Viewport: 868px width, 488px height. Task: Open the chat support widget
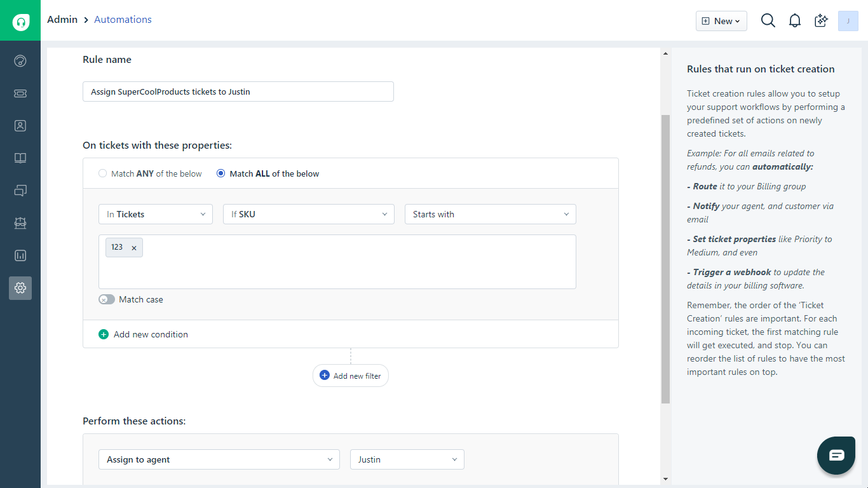(x=836, y=455)
